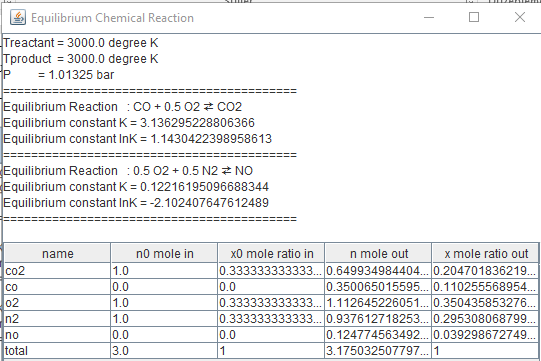Click the o2 n0 mole in cell
Viewport: 541px width, 361px height.
click(x=164, y=303)
